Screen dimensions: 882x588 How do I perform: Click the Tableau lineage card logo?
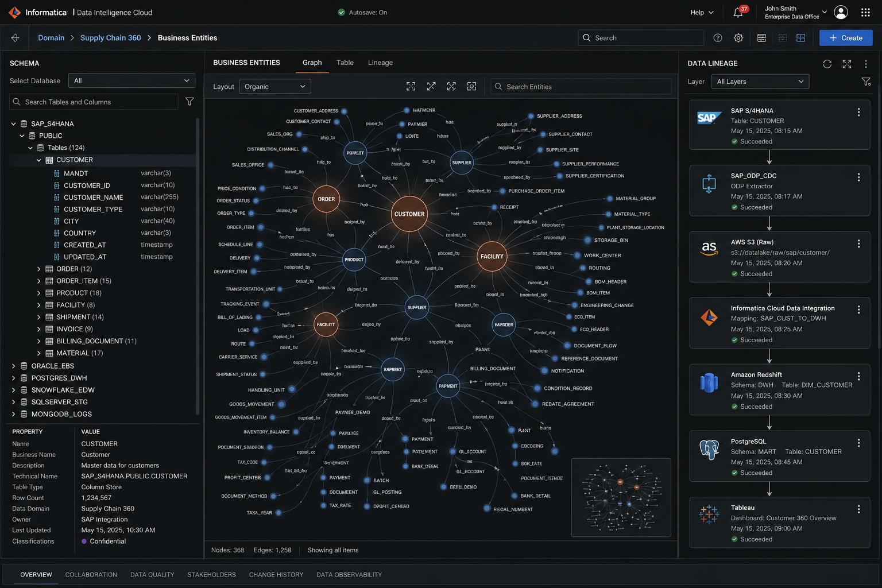[x=709, y=514]
